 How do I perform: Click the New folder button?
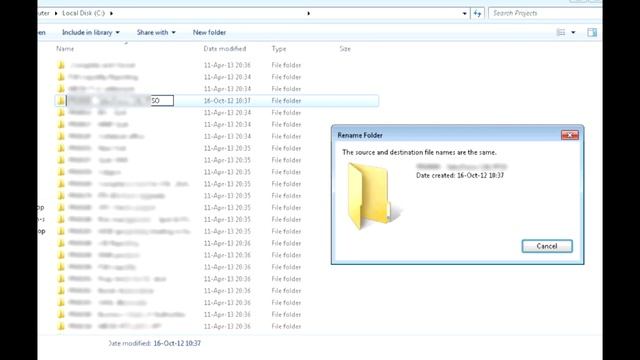209,32
